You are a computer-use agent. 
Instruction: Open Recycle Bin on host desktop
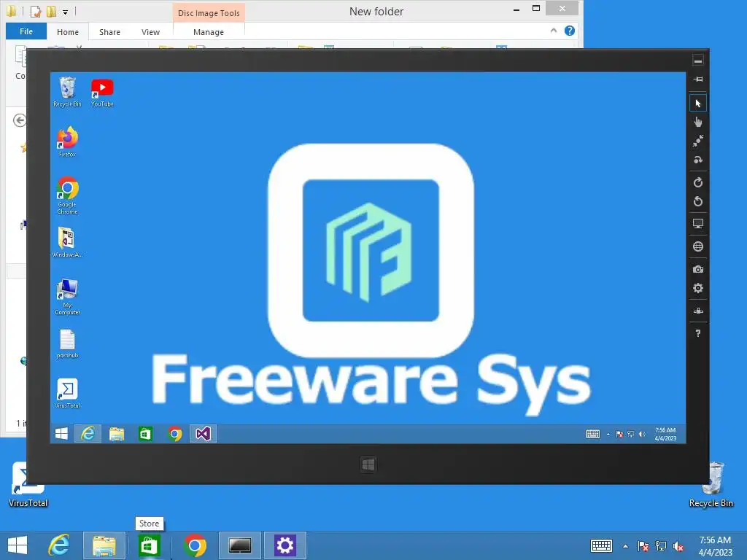[711, 485]
